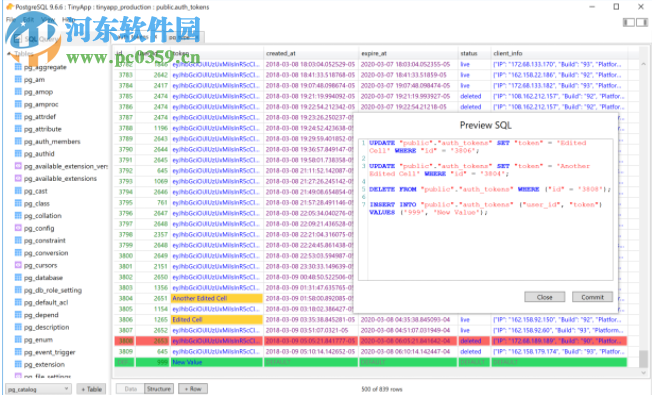Click created_at cell of row 3807

coord(311,330)
